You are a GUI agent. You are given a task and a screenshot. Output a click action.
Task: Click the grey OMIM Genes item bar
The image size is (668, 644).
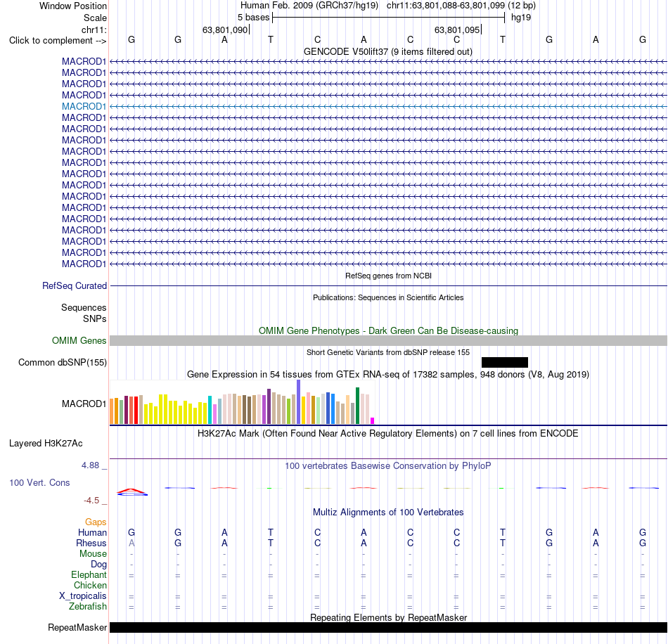coord(389,341)
